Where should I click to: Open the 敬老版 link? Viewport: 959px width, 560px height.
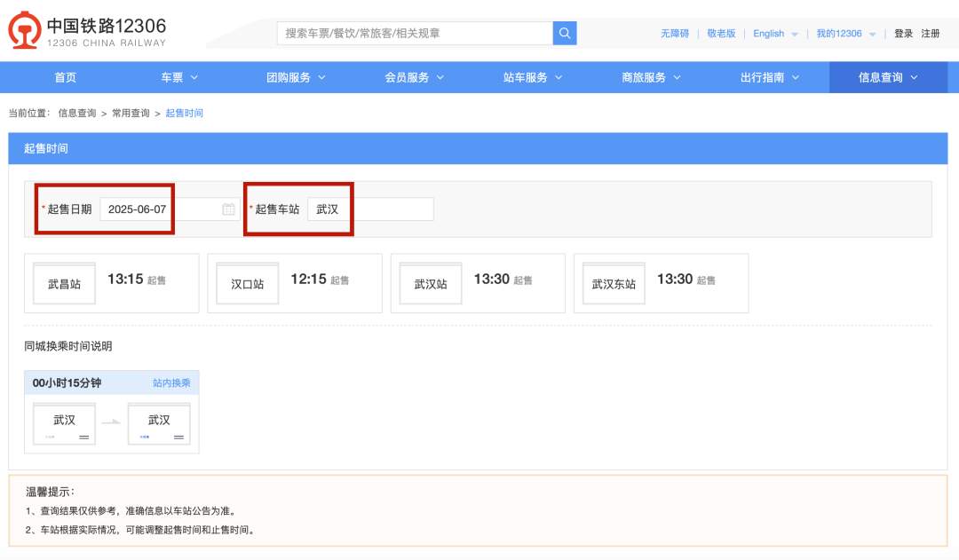[x=720, y=34]
